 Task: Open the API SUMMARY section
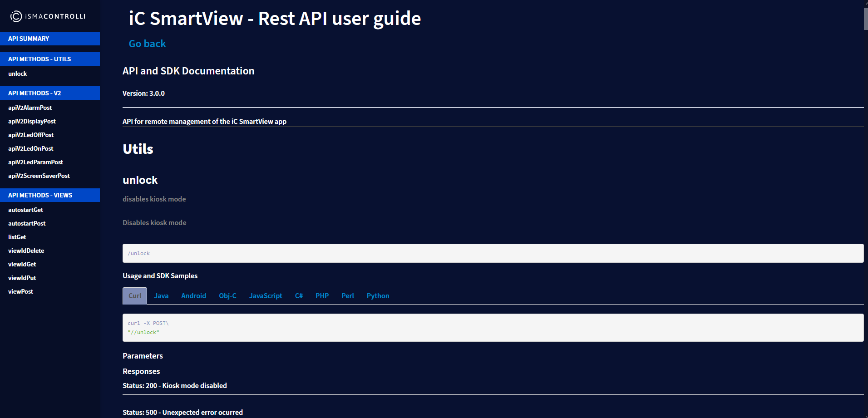click(29, 39)
